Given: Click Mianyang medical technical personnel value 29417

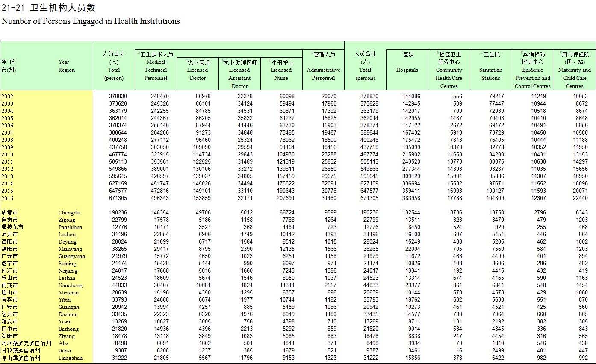Looking at the screenshot, I should (161, 249).
